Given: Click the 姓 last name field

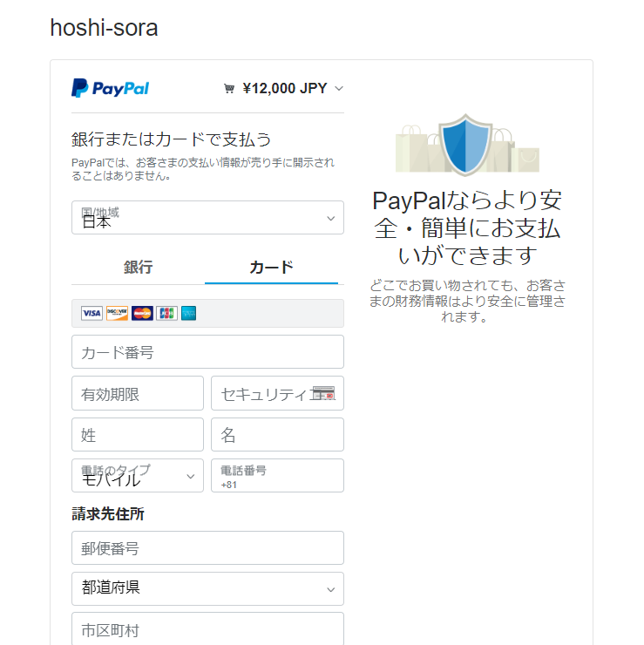Looking at the screenshot, I should [x=138, y=435].
